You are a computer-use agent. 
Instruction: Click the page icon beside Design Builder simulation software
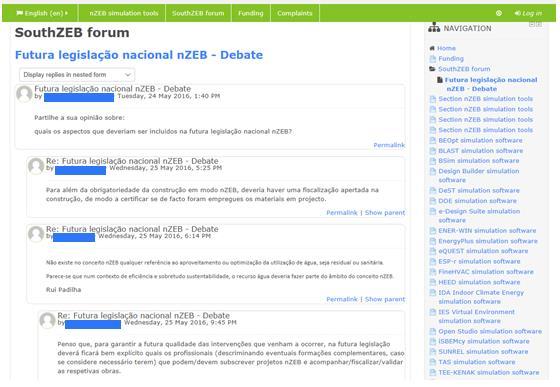click(433, 171)
